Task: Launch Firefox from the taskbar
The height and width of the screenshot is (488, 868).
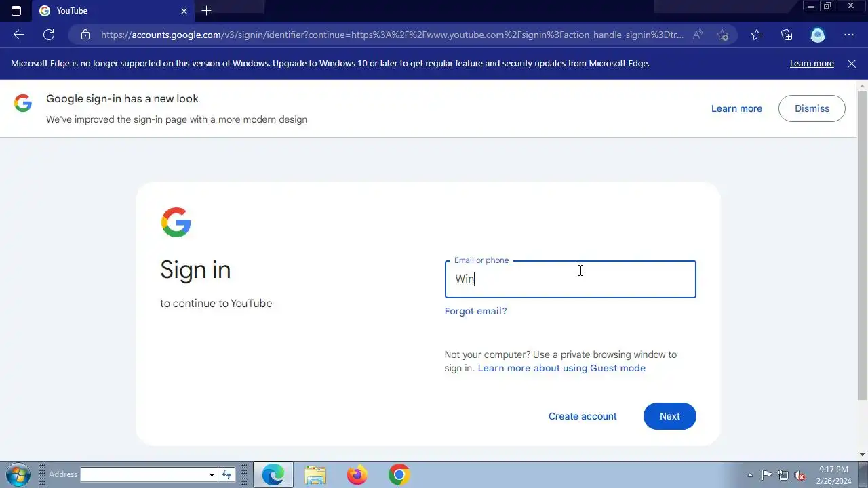Action: (357, 474)
